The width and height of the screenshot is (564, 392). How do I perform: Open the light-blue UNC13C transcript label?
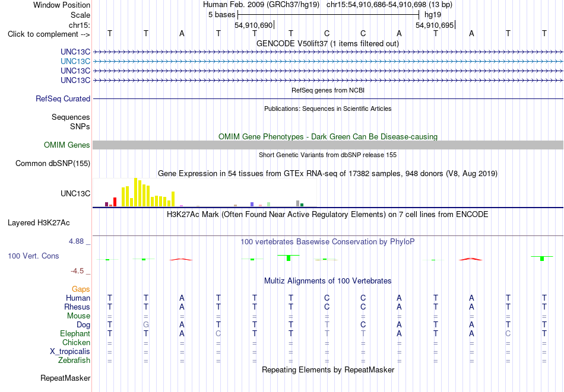pos(75,62)
